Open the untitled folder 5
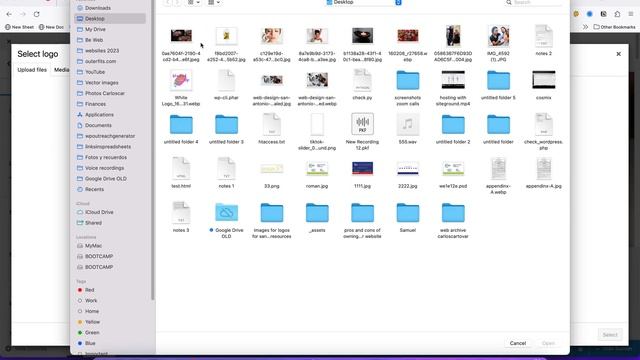This screenshot has width=640, height=360. (498, 80)
